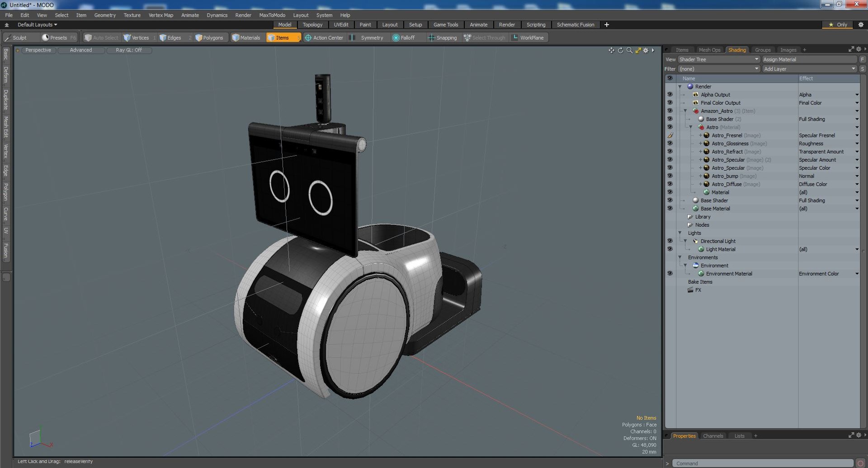Click the S button next to Add Layer

click(862, 69)
